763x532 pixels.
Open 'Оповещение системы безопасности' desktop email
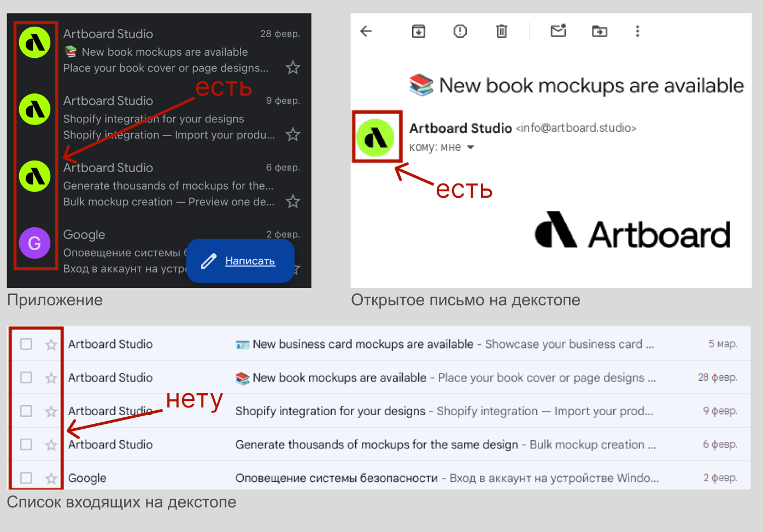click(x=337, y=478)
